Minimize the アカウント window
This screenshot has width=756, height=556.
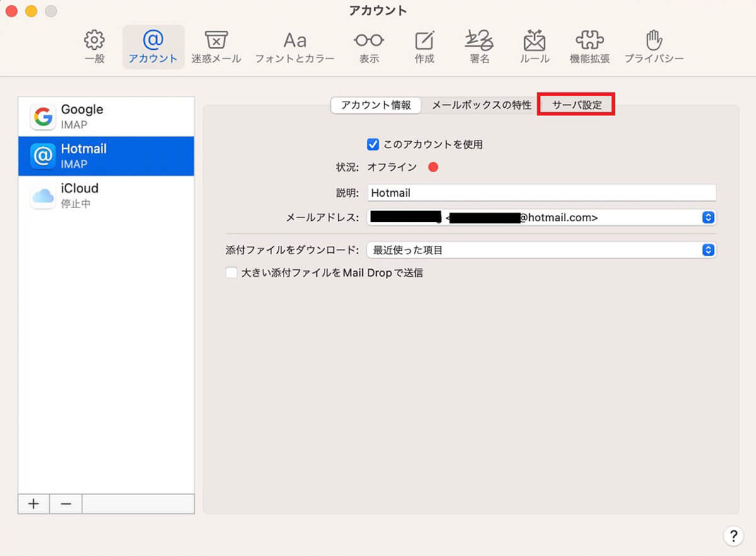click(30, 11)
